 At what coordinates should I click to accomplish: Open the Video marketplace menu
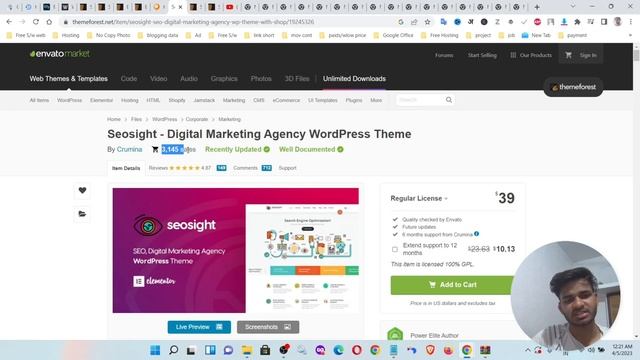(x=158, y=79)
